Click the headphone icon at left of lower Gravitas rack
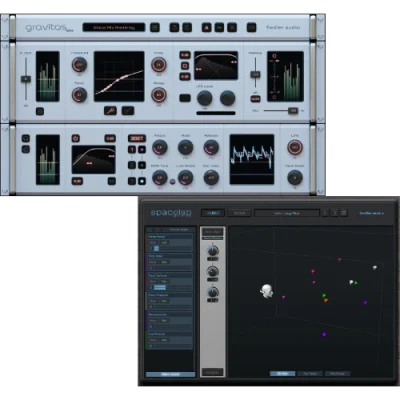 click(x=26, y=138)
